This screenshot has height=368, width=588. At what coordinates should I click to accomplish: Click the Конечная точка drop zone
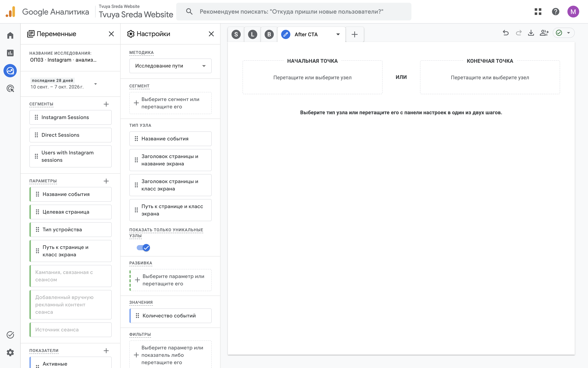click(x=490, y=77)
